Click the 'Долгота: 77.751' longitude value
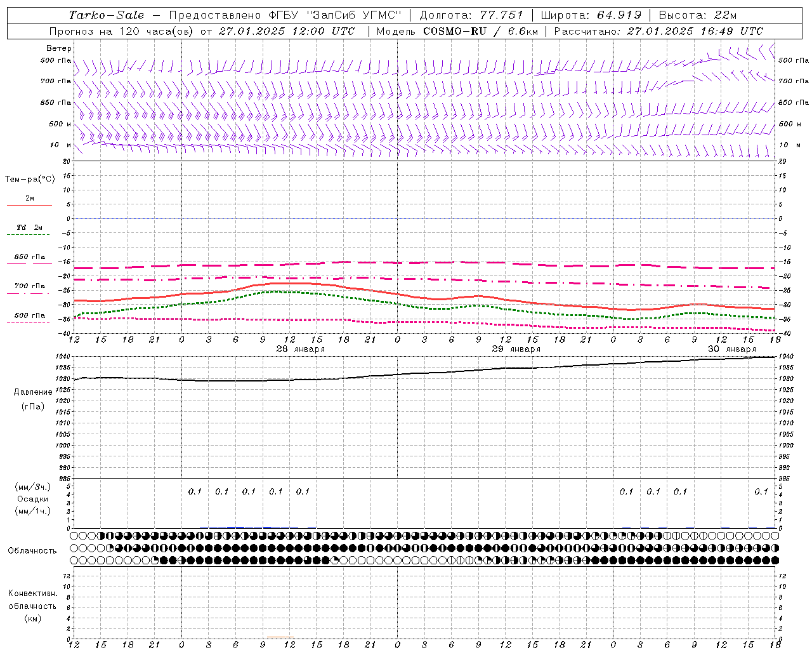The width and height of the screenshot is (812, 650). (x=471, y=15)
